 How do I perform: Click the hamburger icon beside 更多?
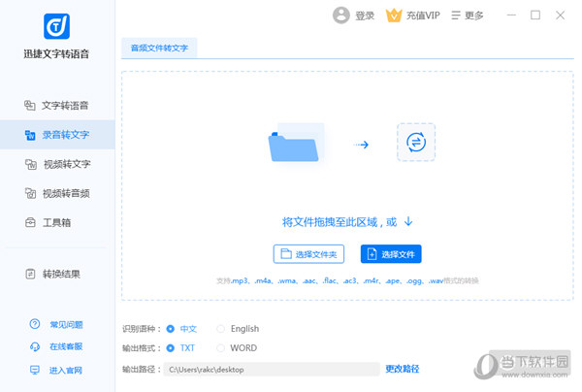pos(456,16)
